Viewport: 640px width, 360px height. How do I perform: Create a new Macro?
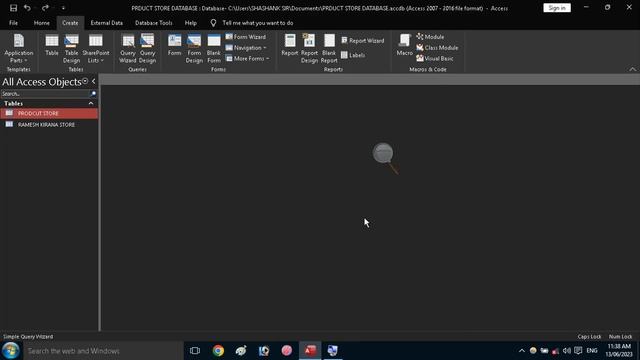tap(404, 45)
